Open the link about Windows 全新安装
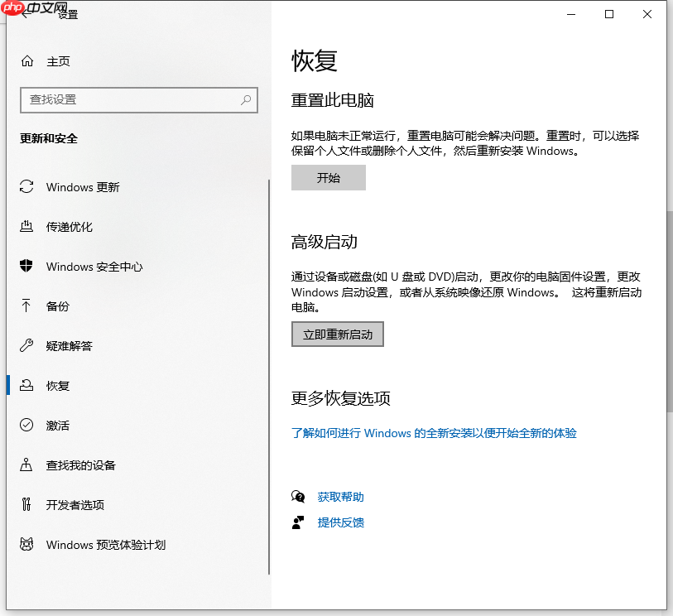 tap(434, 433)
